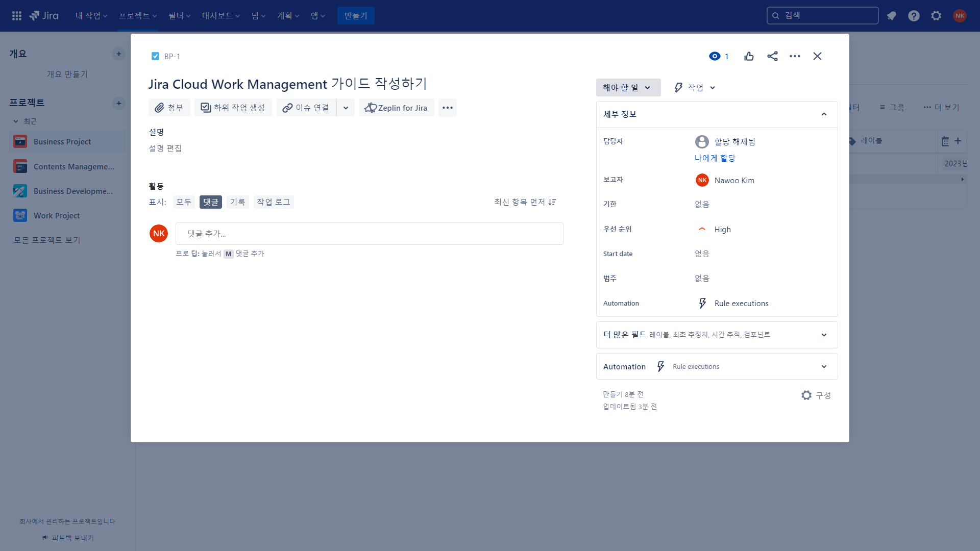Open the dropdown arrow beside 이슈 연결
The height and width of the screenshot is (551, 980).
[346, 108]
